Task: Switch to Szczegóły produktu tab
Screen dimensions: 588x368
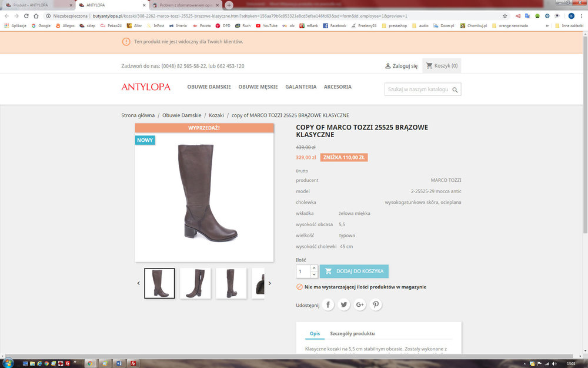Action: pos(352,333)
